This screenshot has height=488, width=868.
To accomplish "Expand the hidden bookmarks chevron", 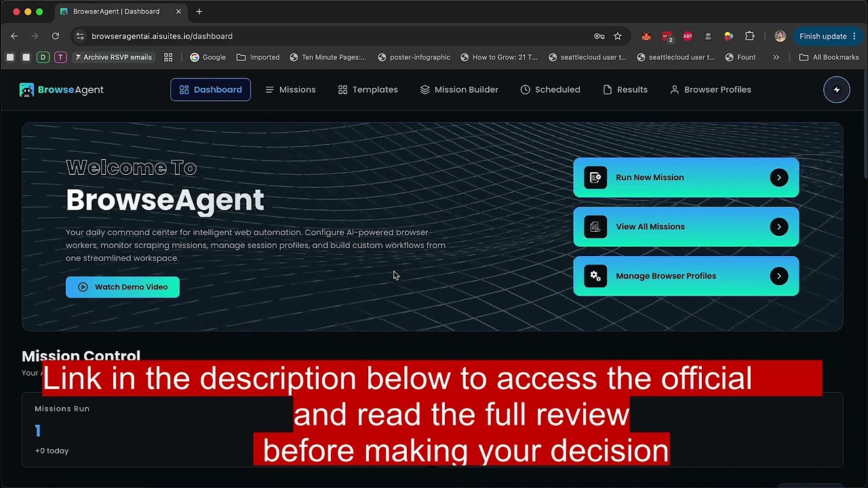I will pos(776,58).
